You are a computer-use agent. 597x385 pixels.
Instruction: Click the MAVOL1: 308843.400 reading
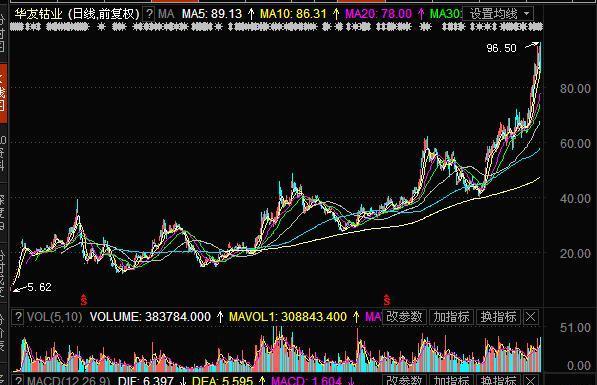[288, 317]
